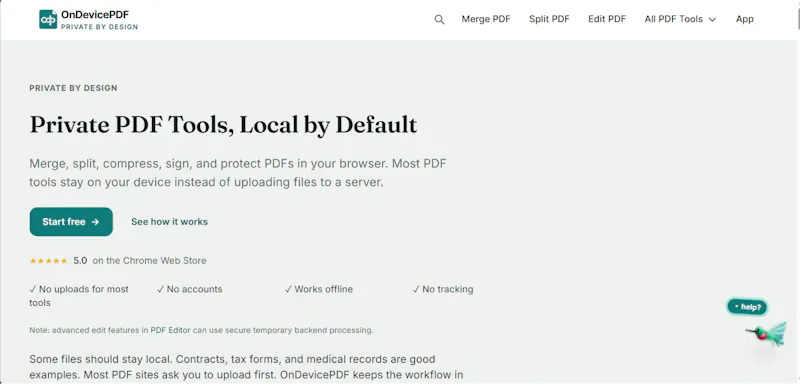Click the Start free button

(x=71, y=222)
